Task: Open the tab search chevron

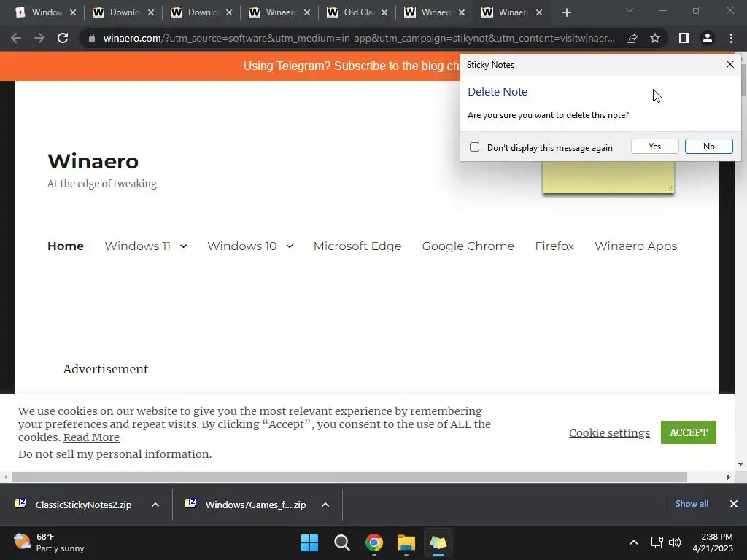Action: pos(630,10)
